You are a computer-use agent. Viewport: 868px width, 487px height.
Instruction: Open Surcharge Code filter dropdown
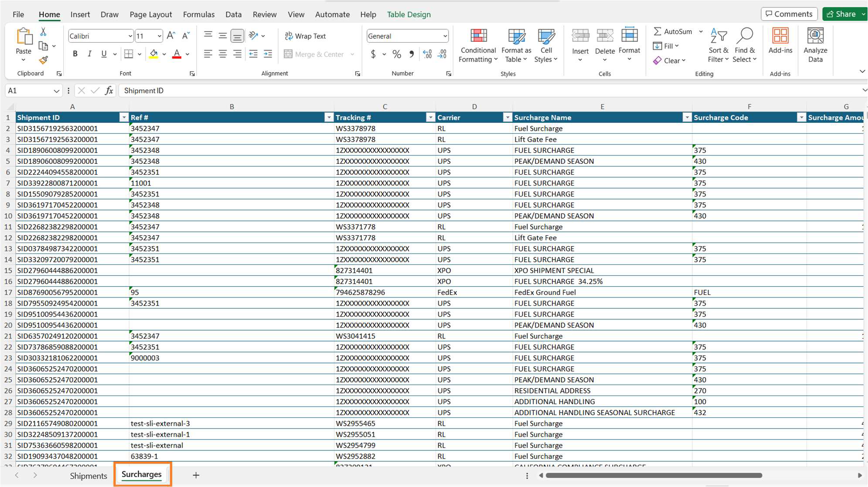[801, 118]
